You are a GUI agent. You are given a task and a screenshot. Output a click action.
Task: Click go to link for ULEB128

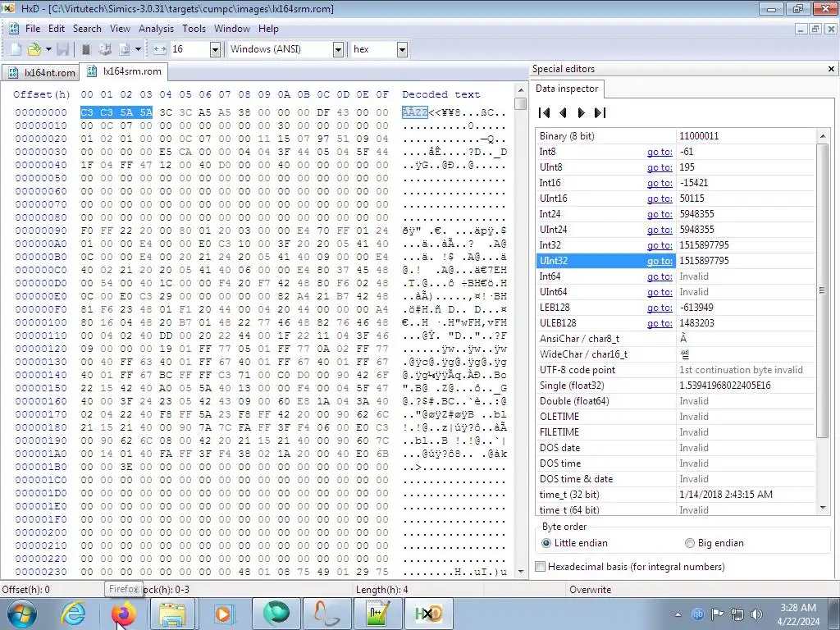[660, 322]
